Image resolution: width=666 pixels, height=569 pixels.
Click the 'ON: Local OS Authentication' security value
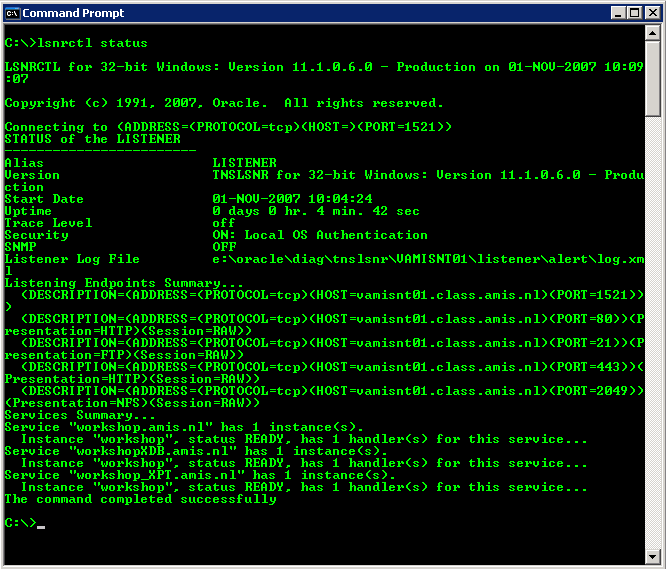pos(320,235)
